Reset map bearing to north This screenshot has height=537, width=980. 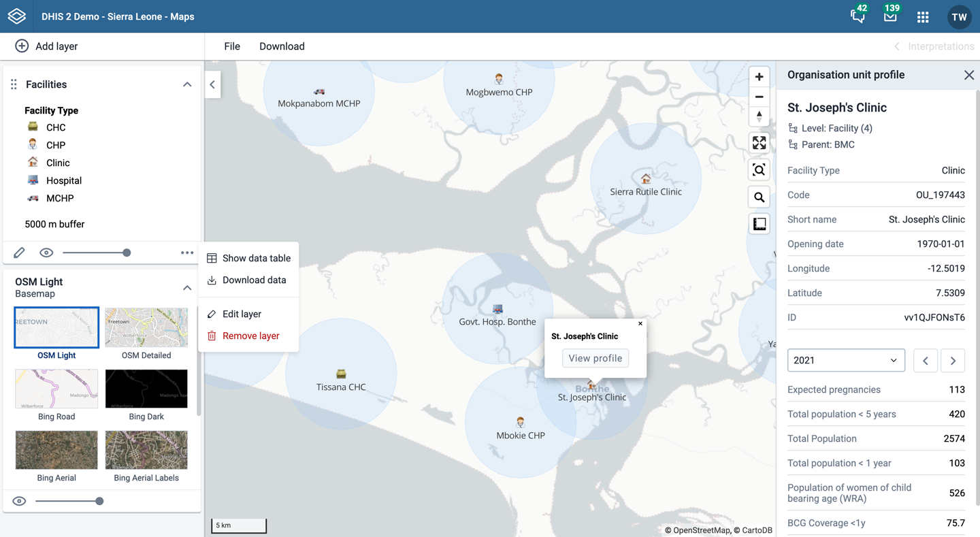click(759, 116)
